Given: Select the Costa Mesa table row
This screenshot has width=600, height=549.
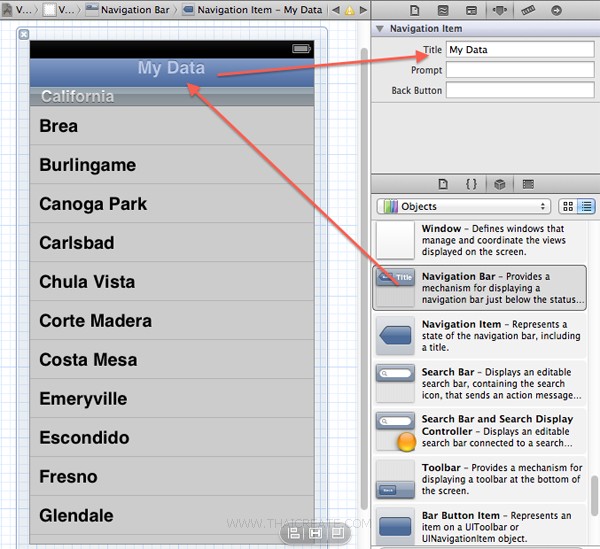Looking at the screenshot, I should pos(172,360).
